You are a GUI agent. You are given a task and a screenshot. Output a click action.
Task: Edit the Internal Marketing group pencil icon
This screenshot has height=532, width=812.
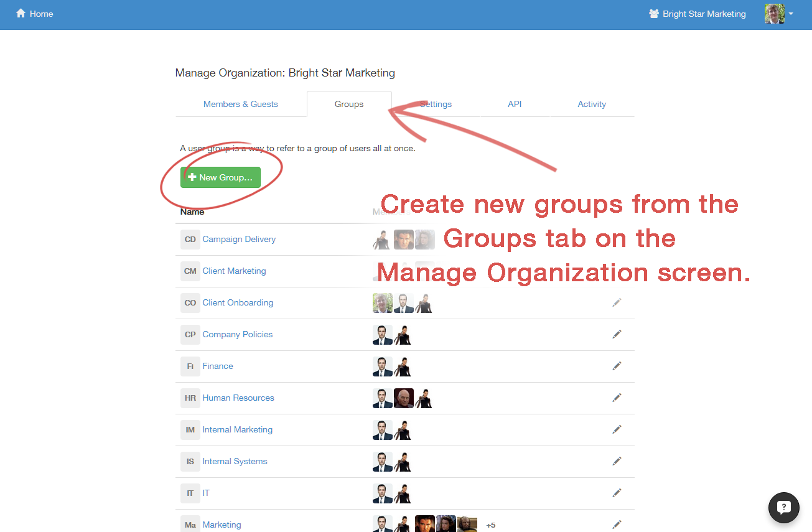point(617,429)
